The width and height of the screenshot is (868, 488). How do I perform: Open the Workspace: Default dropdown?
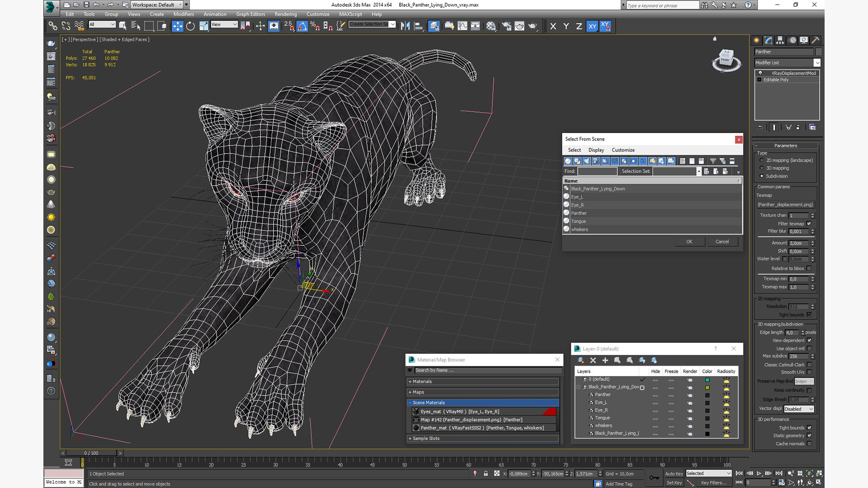click(156, 5)
